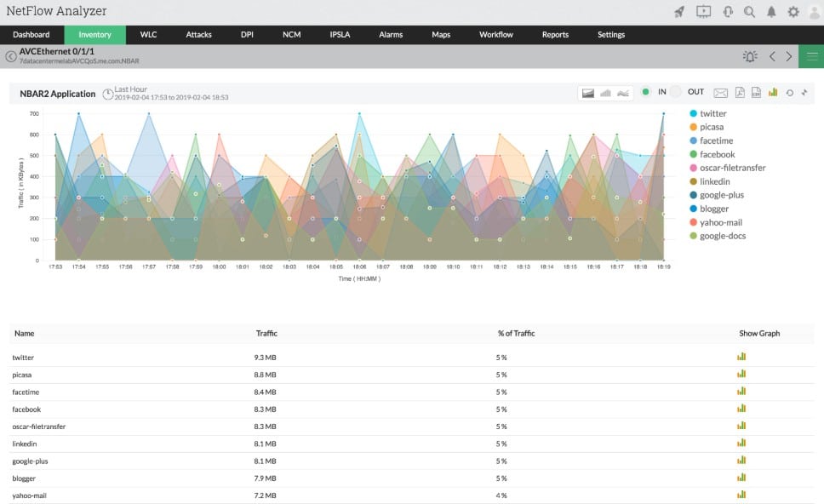Click the rocket quick-start icon
824x504 pixels.
click(x=679, y=12)
